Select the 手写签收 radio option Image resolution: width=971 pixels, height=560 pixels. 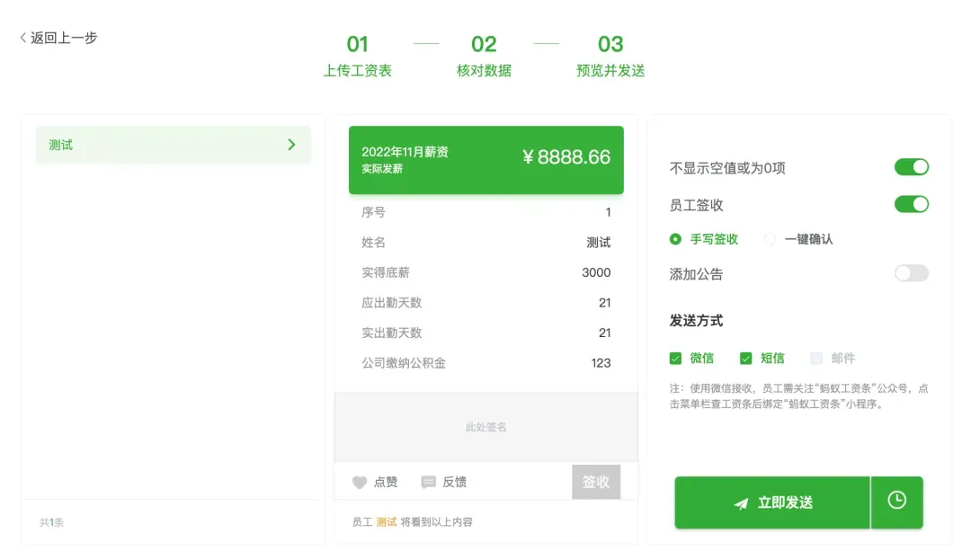click(675, 239)
